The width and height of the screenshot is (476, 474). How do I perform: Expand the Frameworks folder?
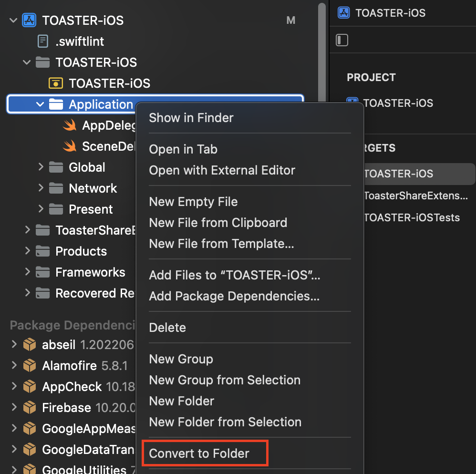click(x=27, y=272)
